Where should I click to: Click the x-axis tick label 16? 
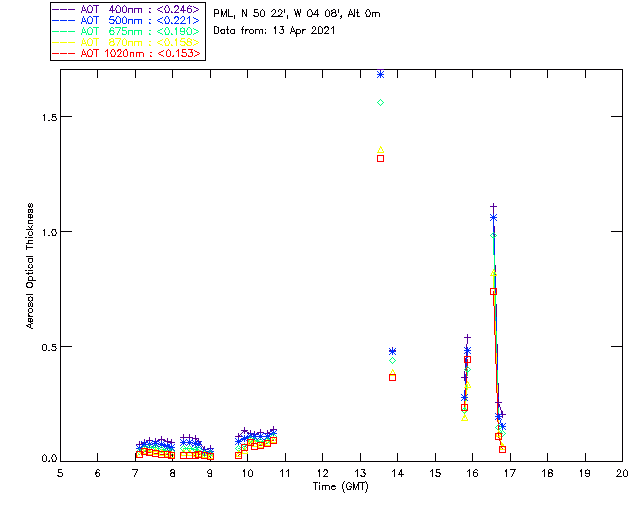(x=473, y=473)
